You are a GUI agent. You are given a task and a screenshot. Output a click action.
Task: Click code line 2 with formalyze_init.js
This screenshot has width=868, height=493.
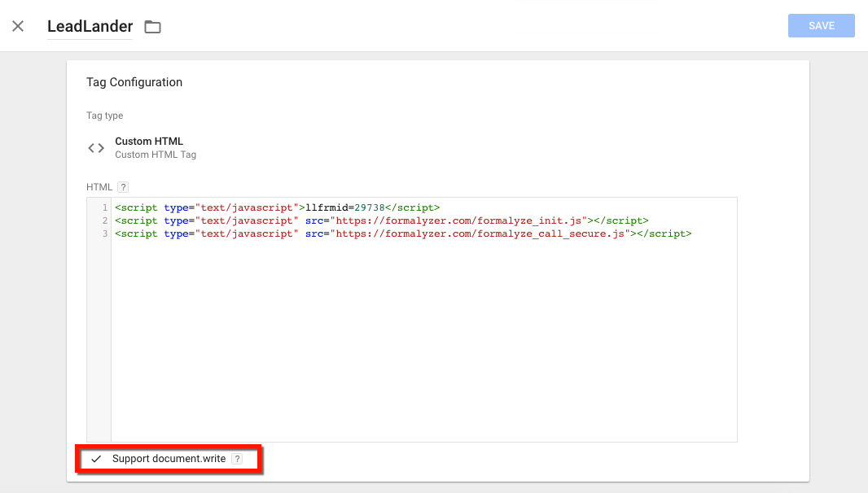[381, 220]
